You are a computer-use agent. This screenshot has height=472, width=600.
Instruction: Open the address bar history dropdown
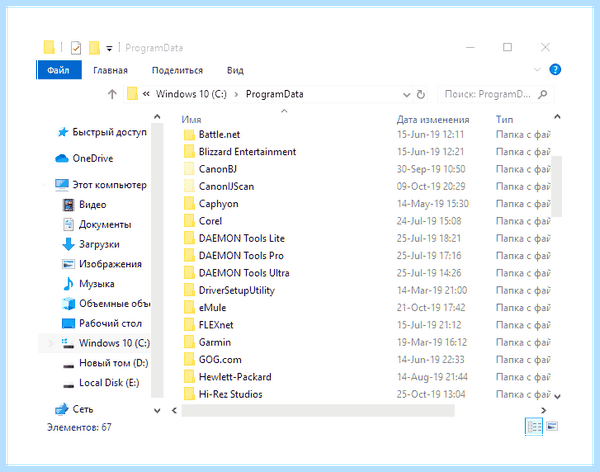(x=406, y=95)
